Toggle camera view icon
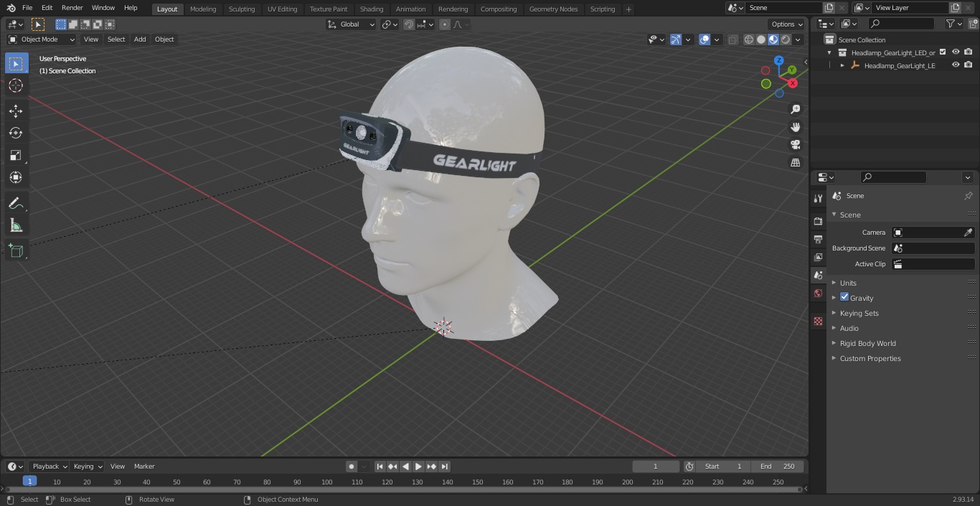This screenshot has height=506, width=980. click(x=796, y=145)
